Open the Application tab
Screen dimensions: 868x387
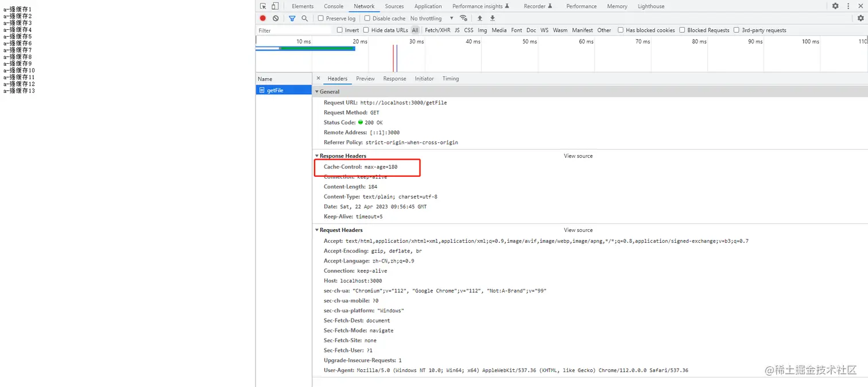coord(428,6)
